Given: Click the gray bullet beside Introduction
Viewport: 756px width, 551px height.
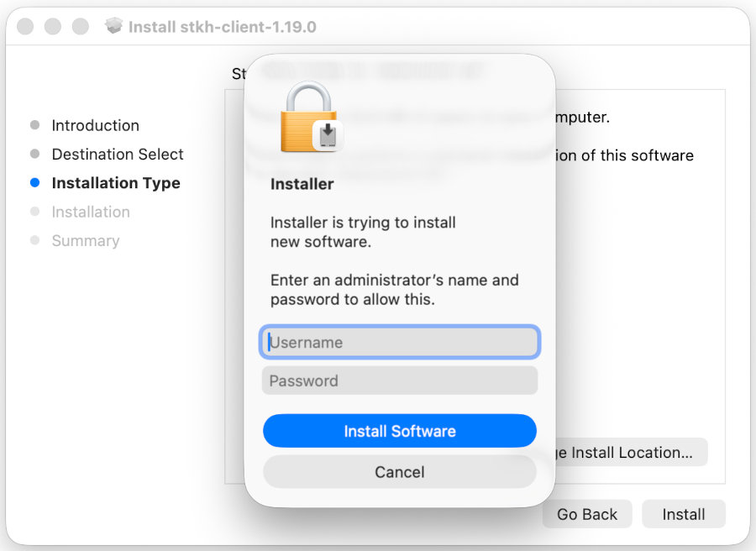Looking at the screenshot, I should [x=34, y=125].
